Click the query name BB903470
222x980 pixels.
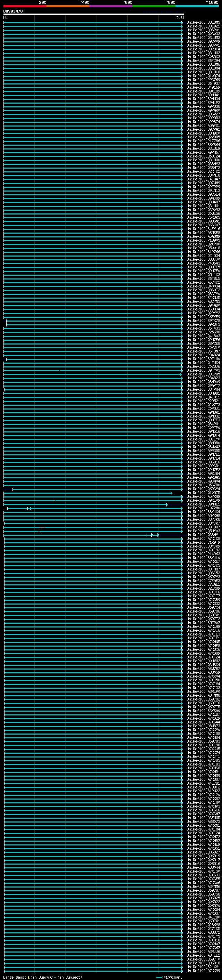(13, 11)
